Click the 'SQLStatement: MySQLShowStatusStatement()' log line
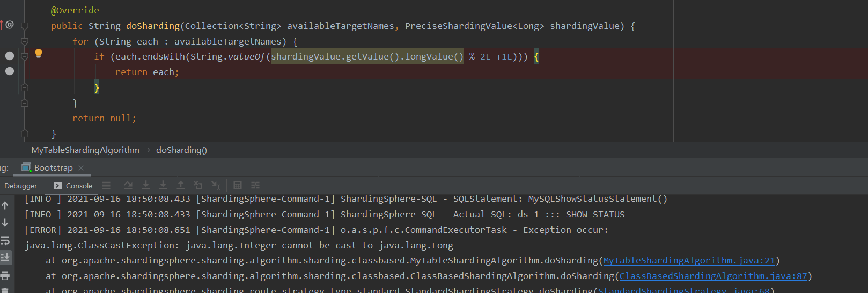Image resolution: width=868 pixels, height=293 pixels. pos(346,199)
